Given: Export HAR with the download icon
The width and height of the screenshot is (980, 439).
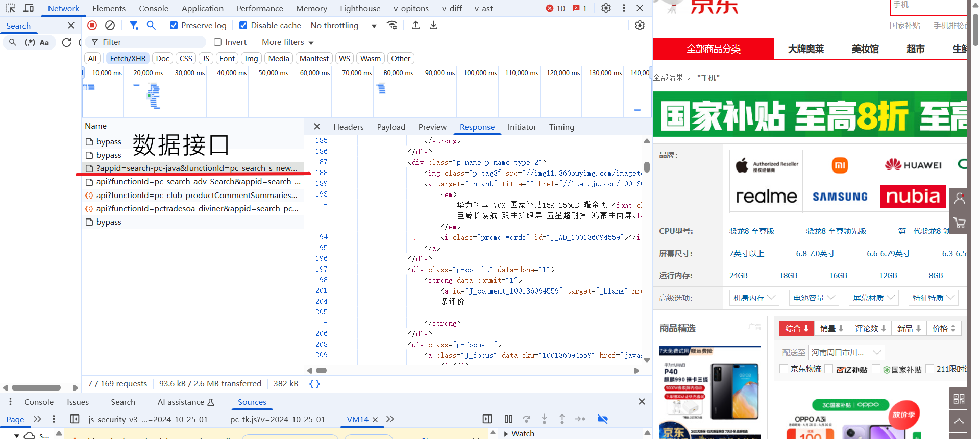Looking at the screenshot, I should point(433,25).
